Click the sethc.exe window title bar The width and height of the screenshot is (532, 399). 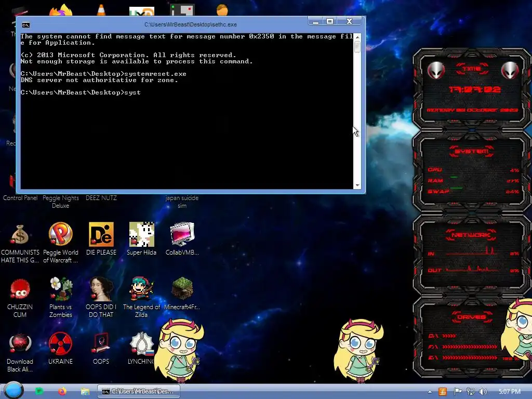tap(190, 24)
